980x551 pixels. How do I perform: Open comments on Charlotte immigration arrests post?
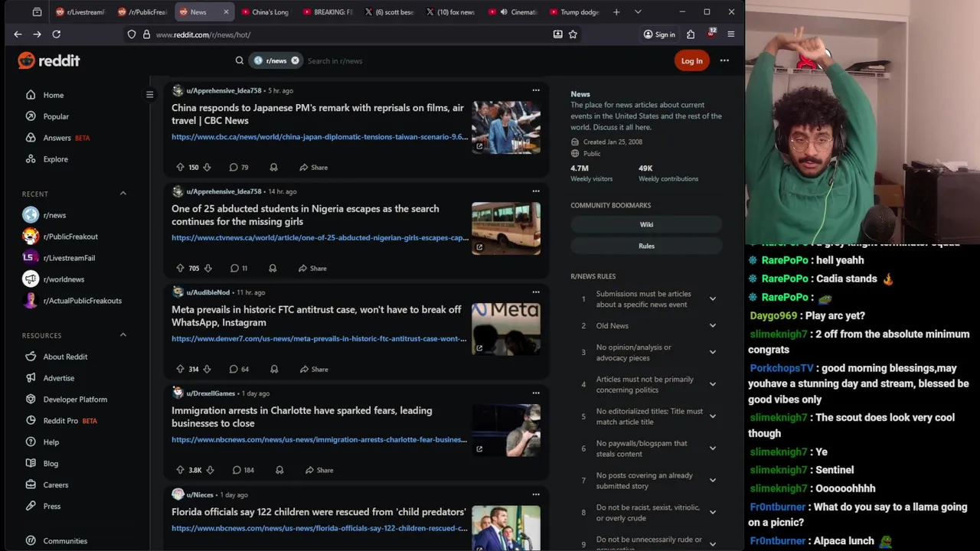tap(243, 470)
